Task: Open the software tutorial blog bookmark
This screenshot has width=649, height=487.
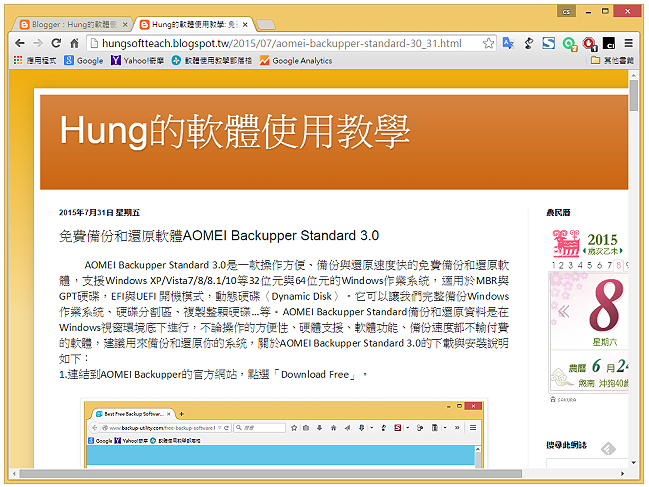Action: click(x=212, y=60)
